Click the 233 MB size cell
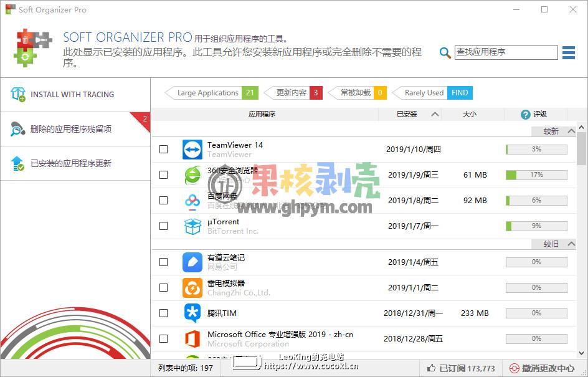 tap(475, 313)
